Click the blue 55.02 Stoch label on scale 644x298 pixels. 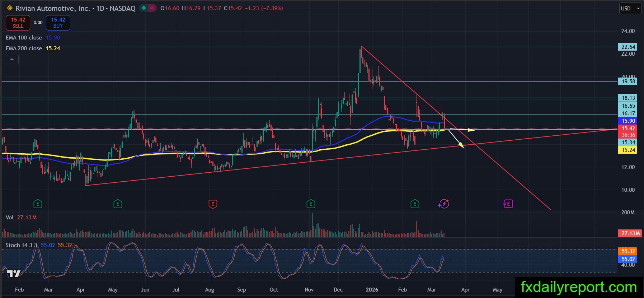[628, 259]
